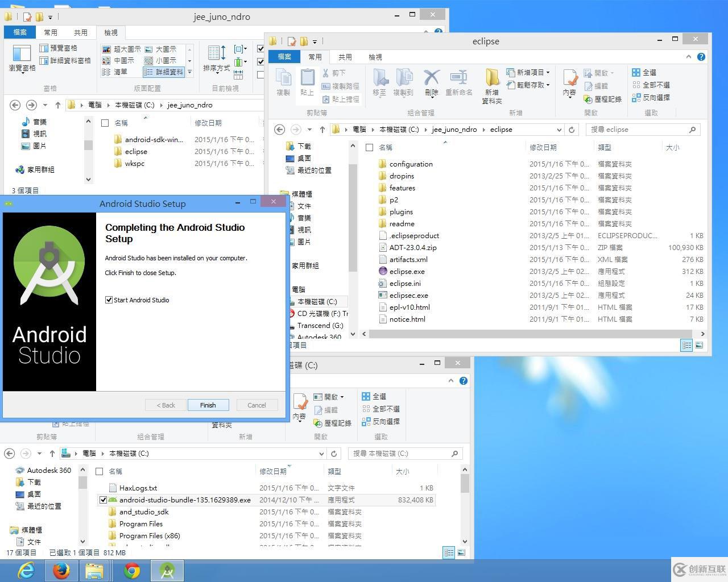Open the help icon in eclipse window

[x=701, y=57]
